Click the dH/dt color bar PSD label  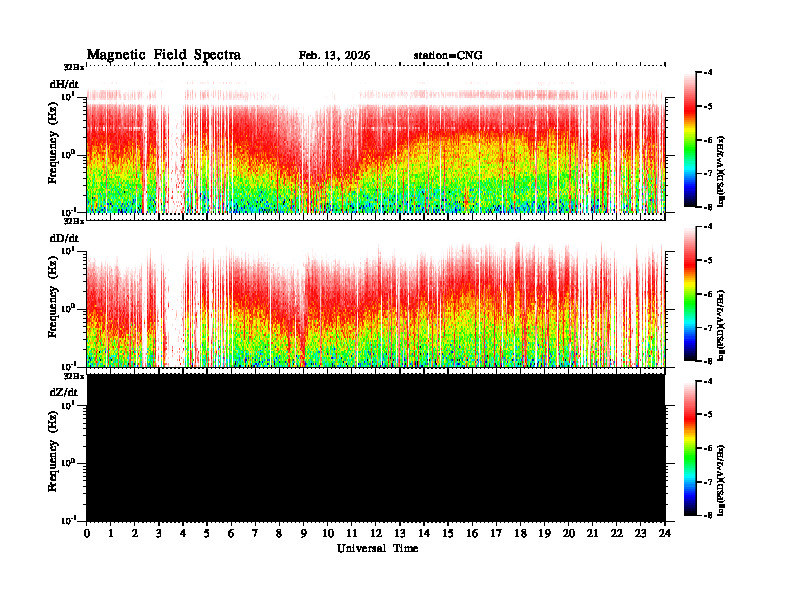pyautogui.click(x=721, y=171)
